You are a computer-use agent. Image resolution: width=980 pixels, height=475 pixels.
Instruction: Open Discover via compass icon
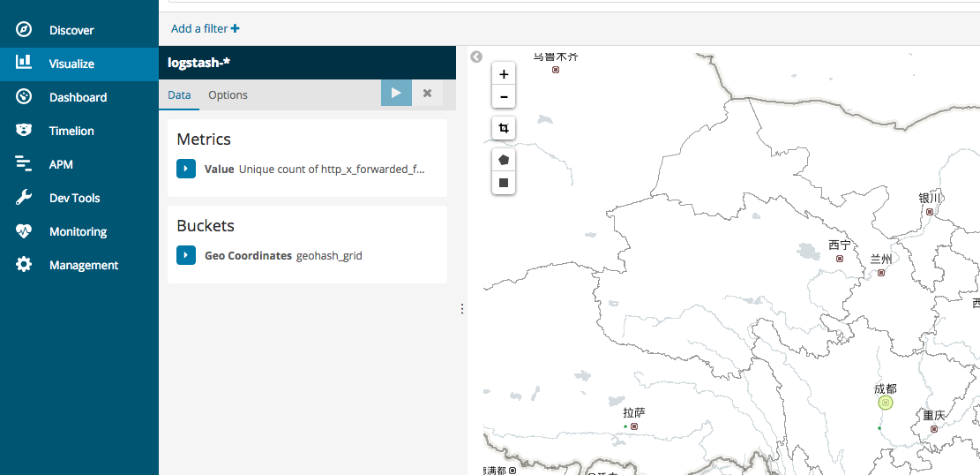click(x=24, y=29)
